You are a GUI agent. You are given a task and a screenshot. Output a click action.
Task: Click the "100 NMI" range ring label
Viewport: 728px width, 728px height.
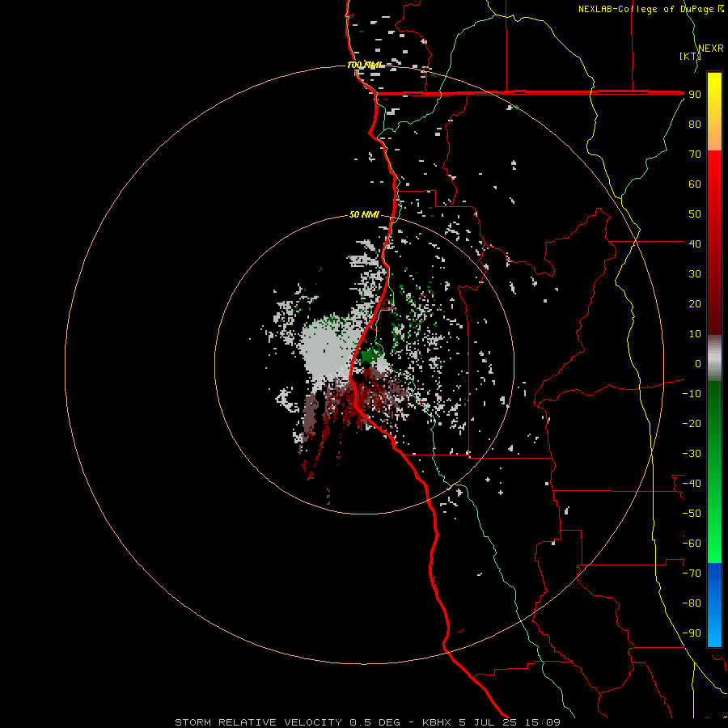pos(365,65)
